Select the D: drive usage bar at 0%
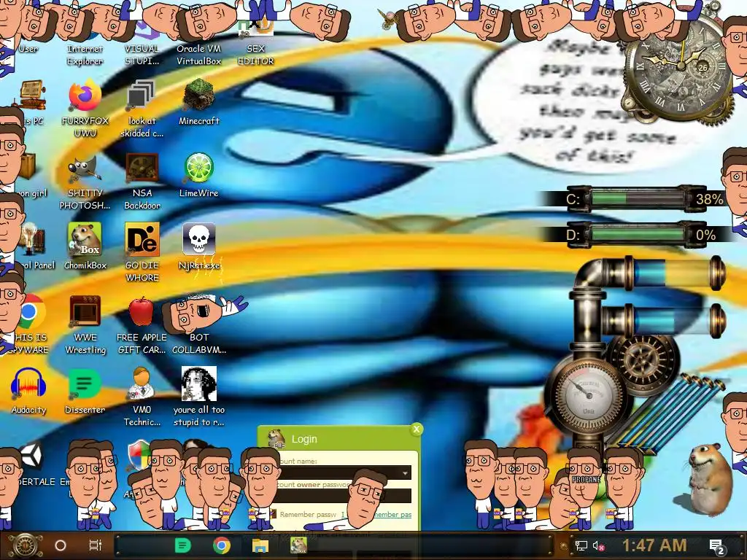747x560 pixels. [638, 235]
